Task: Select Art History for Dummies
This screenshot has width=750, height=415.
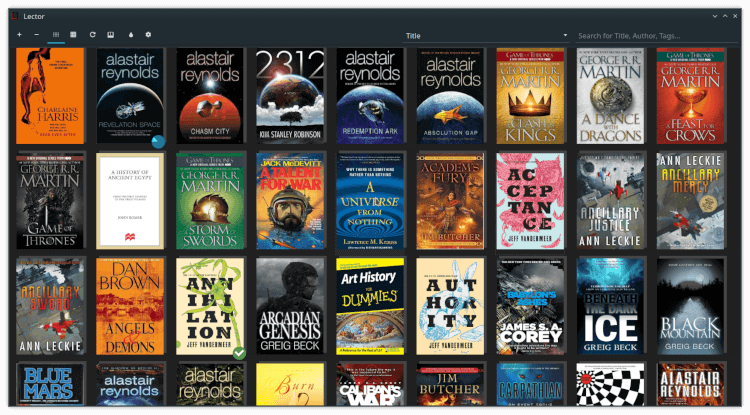Action: (x=370, y=306)
